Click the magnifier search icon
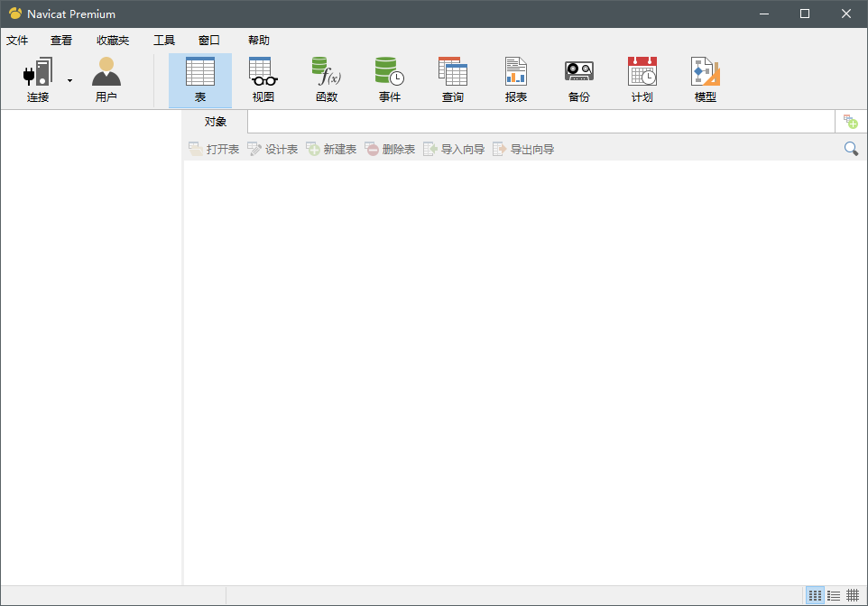The height and width of the screenshot is (606, 868). (851, 148)
